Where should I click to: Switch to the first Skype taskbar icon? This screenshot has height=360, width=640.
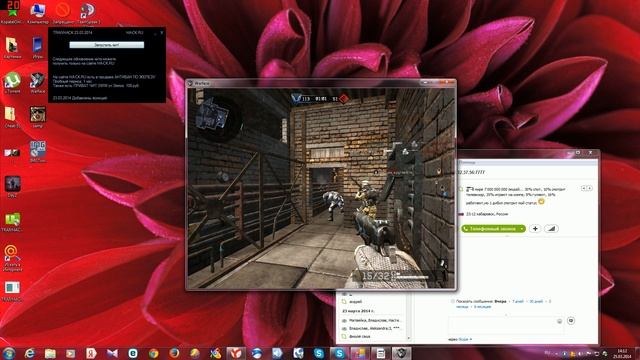click(319, 353)
